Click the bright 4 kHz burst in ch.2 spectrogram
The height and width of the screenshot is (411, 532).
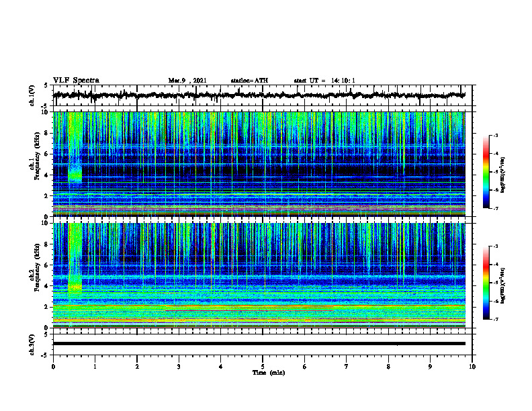tap(75, 286)
